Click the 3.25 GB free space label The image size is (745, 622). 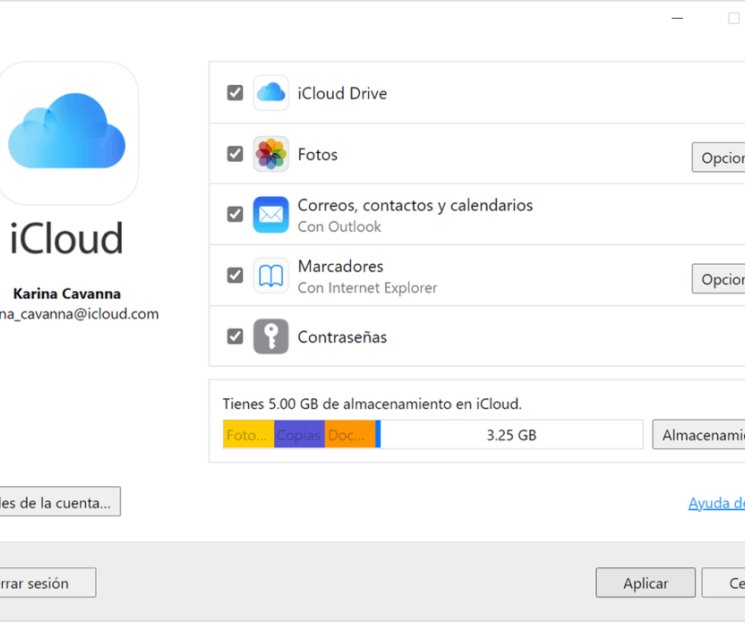tap(512, 435)
